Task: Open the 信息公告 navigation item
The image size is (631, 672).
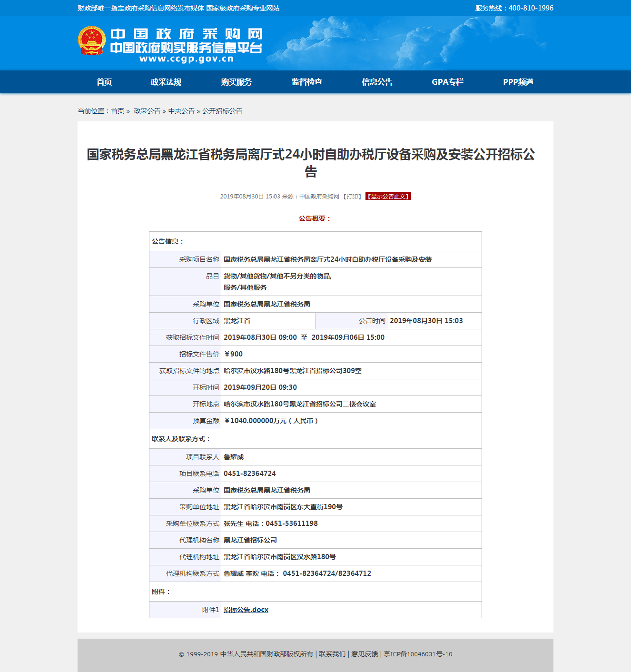Action: pyautogui.click(x=377, y=82)
